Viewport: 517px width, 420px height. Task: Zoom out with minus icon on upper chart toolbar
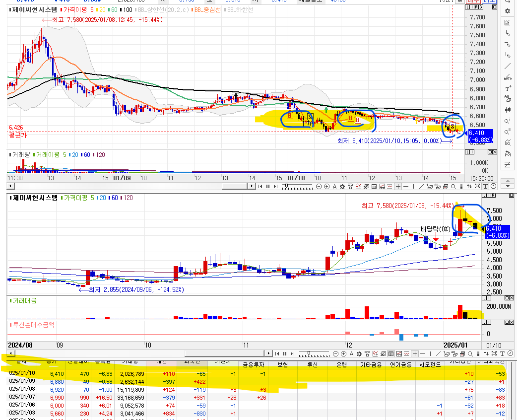[319, 186]
